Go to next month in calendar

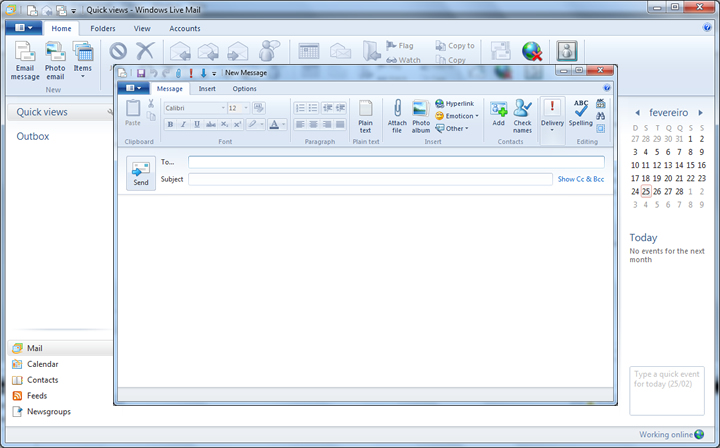pos(701,113)
